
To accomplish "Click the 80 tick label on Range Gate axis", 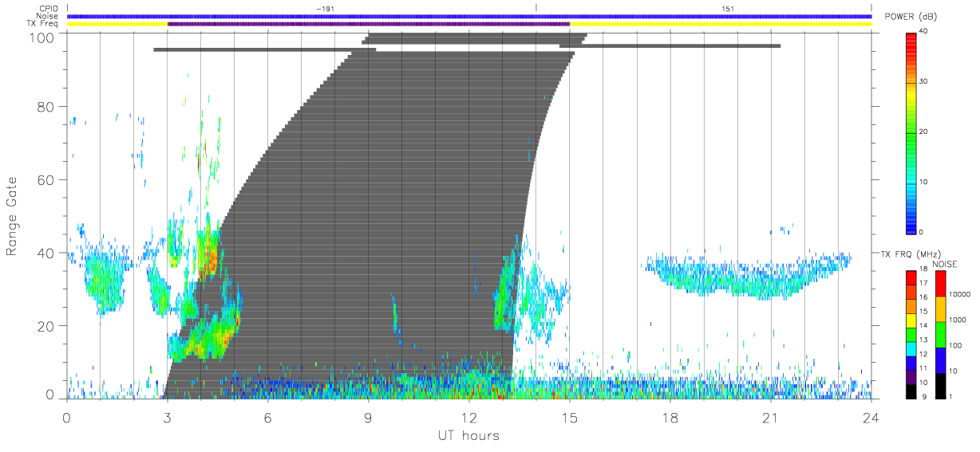I will 45,107.
